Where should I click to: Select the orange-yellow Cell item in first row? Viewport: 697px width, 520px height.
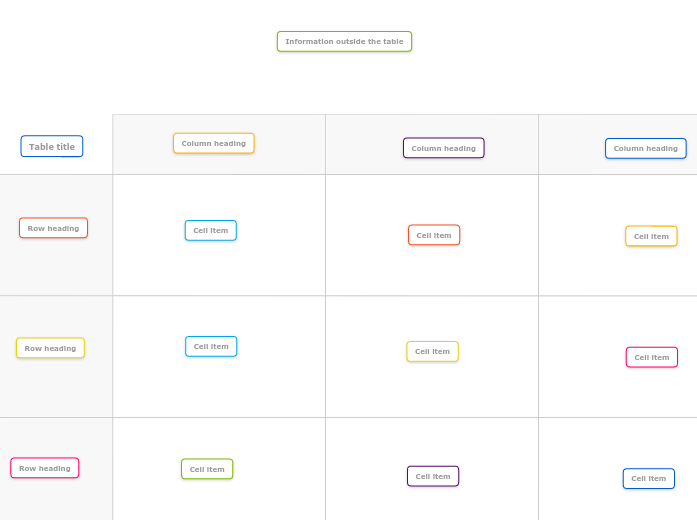[651, 237]
